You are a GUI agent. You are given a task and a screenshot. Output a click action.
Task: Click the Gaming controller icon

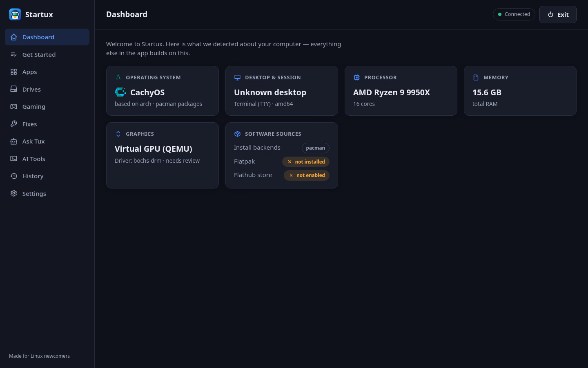pos(14,107)
